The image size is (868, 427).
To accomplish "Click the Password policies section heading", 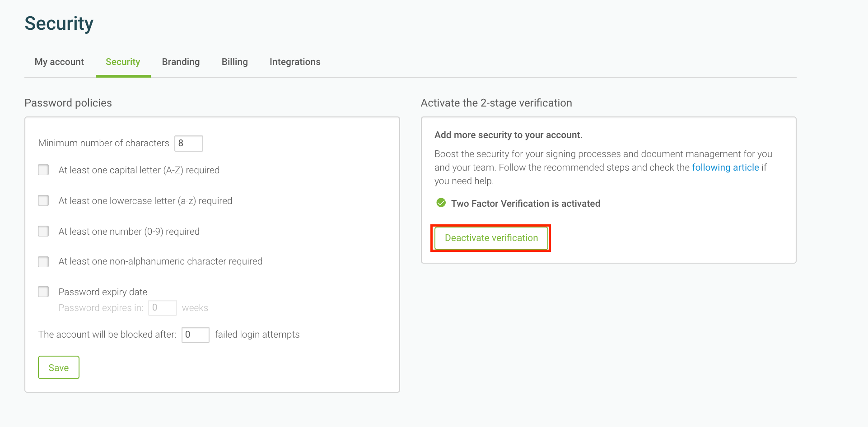I will click(68, 103).
